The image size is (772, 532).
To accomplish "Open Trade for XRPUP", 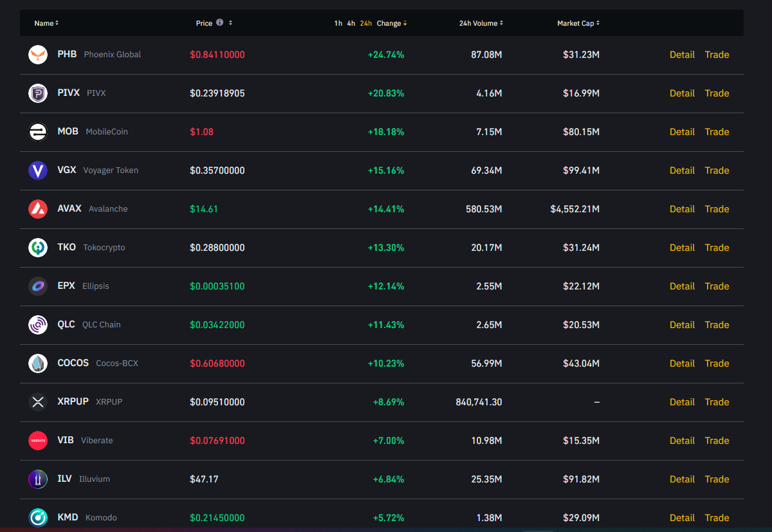I will tap(717, 402).
